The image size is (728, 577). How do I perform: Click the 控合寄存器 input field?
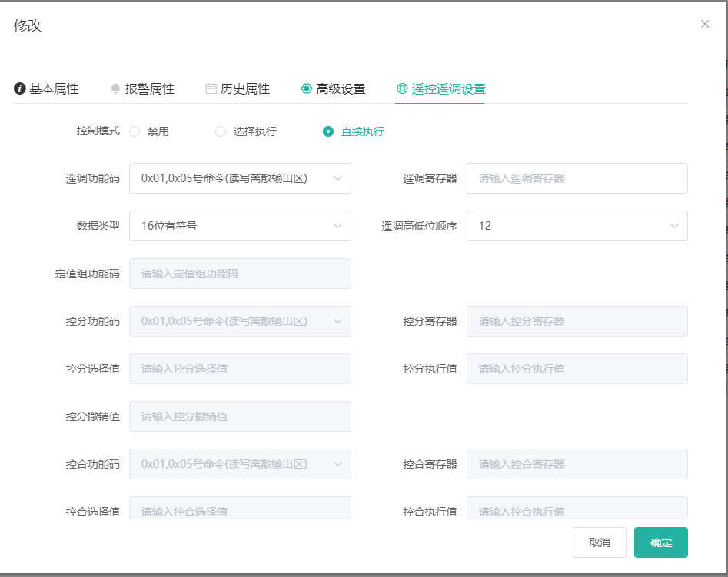[577, 464]
